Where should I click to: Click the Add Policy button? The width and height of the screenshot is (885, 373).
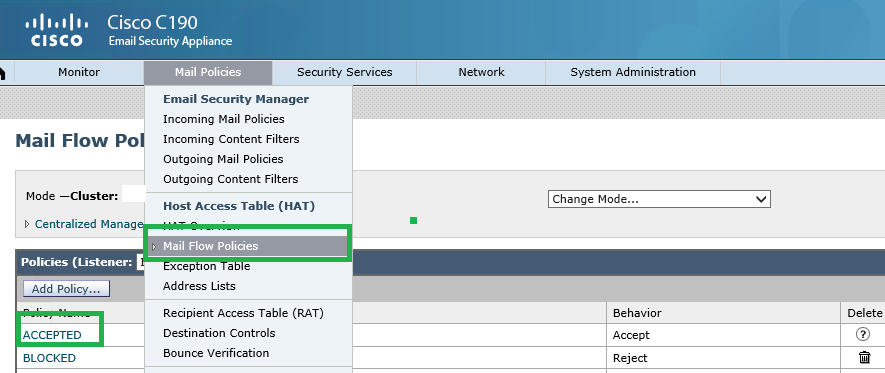[x=66, y=289]
